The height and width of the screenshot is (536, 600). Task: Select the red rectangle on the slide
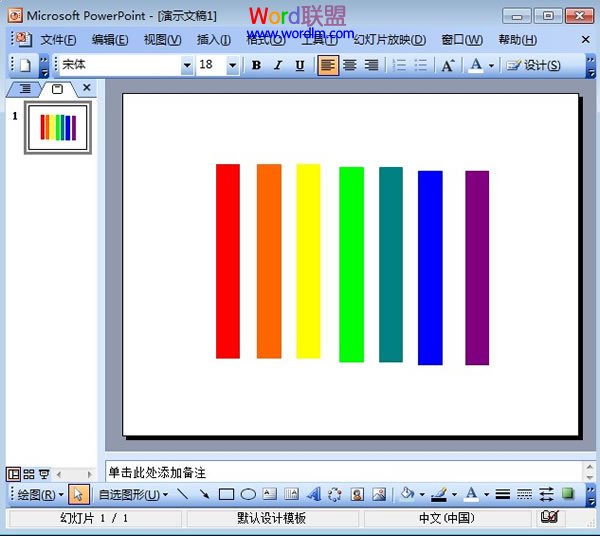tap(228, 261)
